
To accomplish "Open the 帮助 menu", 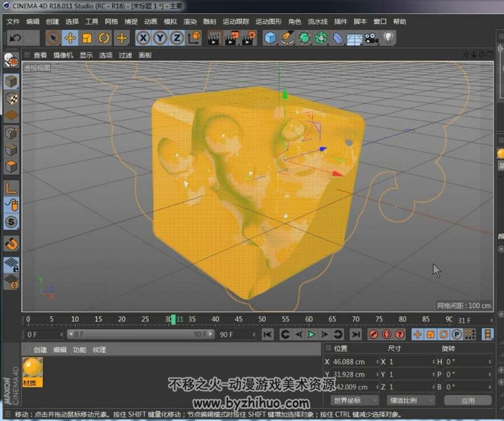I will tap(399, 21).
